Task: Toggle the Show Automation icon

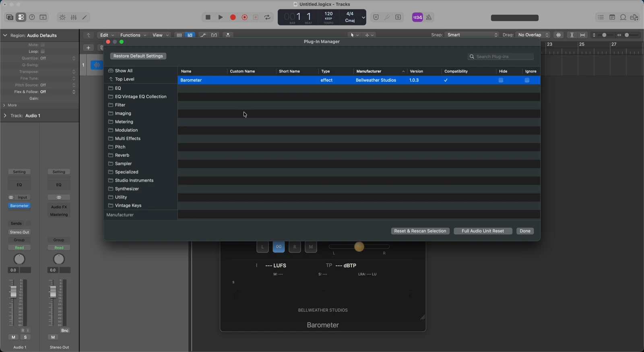Action: [203, 35]
